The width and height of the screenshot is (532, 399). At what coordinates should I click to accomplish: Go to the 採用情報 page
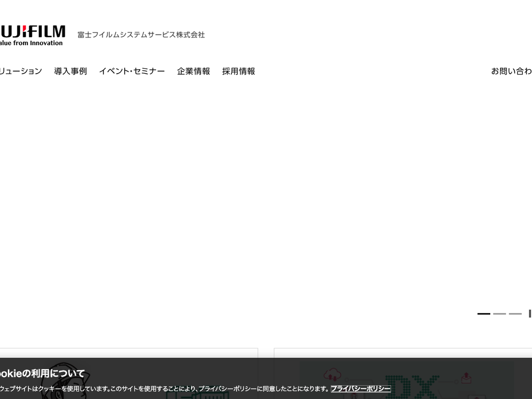[x=239, y=71]
